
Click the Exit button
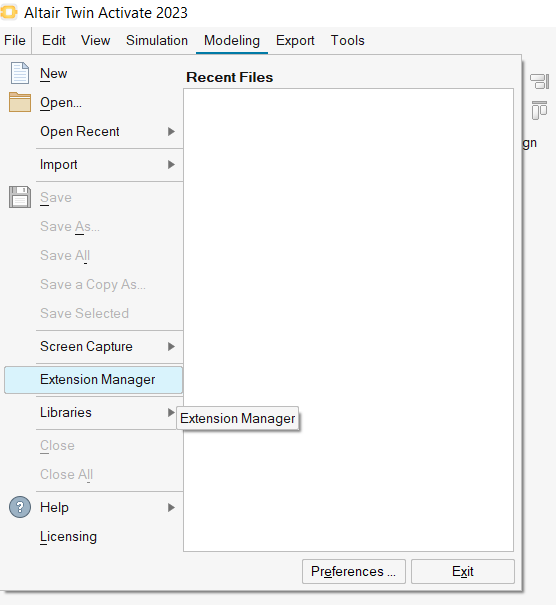pyautogui.click(x=463, y=571)
